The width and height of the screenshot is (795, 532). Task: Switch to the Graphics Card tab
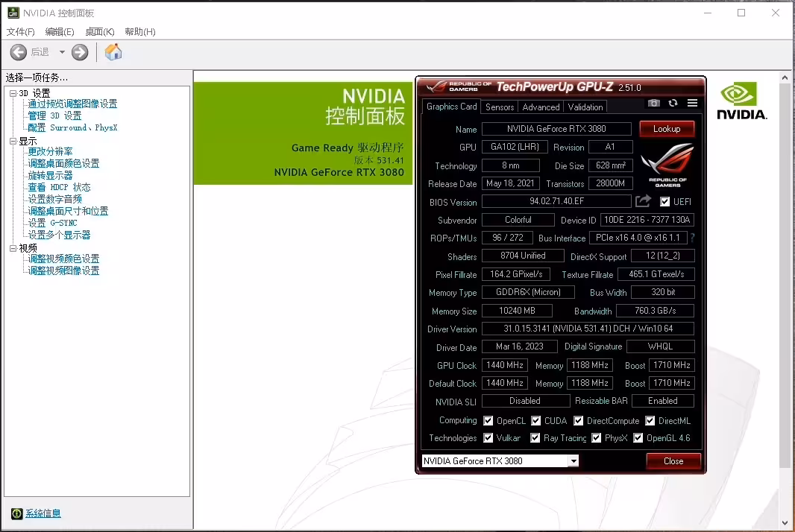point(451,107)
